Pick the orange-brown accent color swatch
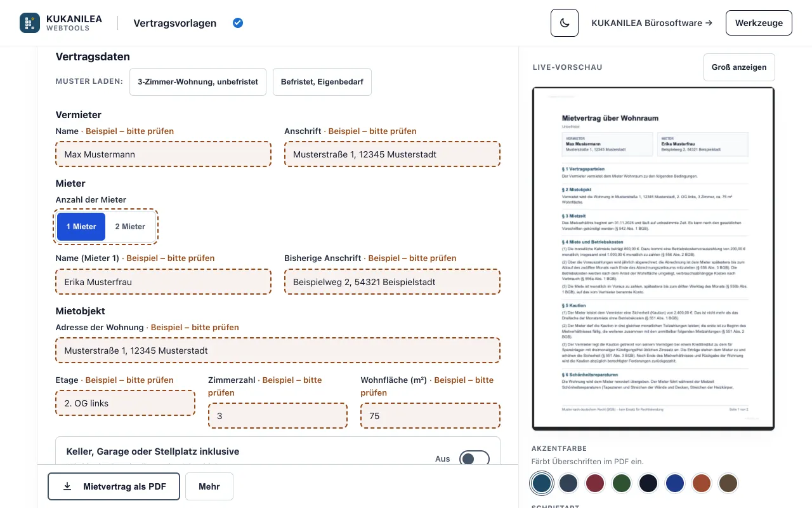 coord(702,484)
